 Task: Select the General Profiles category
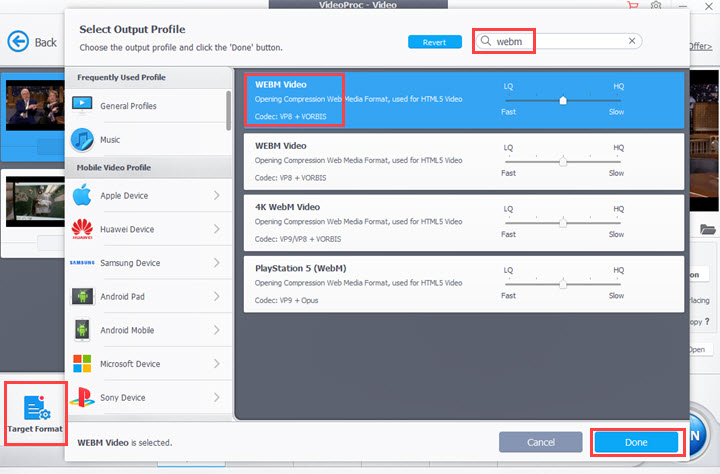point(128,106)
